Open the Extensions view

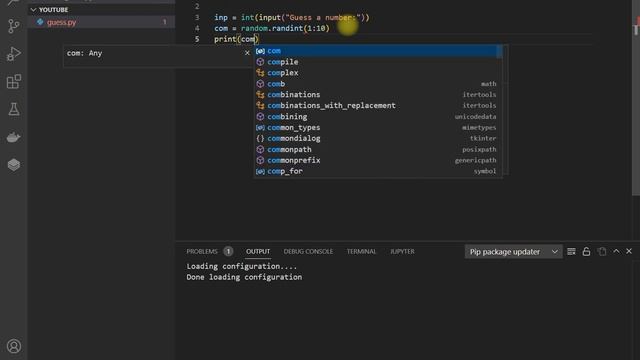(13, 82)
